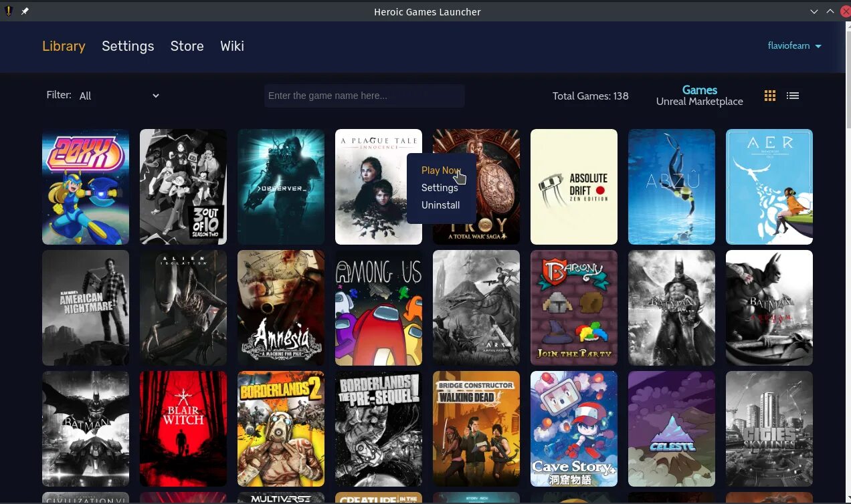Minimize the Heroic Games Launcher window
851x504 pixels.
pos(814,11)
